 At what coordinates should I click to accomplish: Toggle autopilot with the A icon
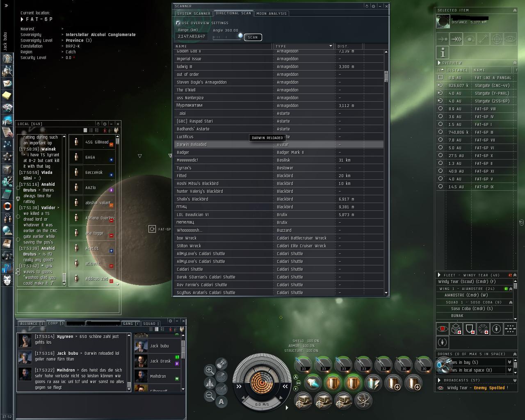(221, 402)
